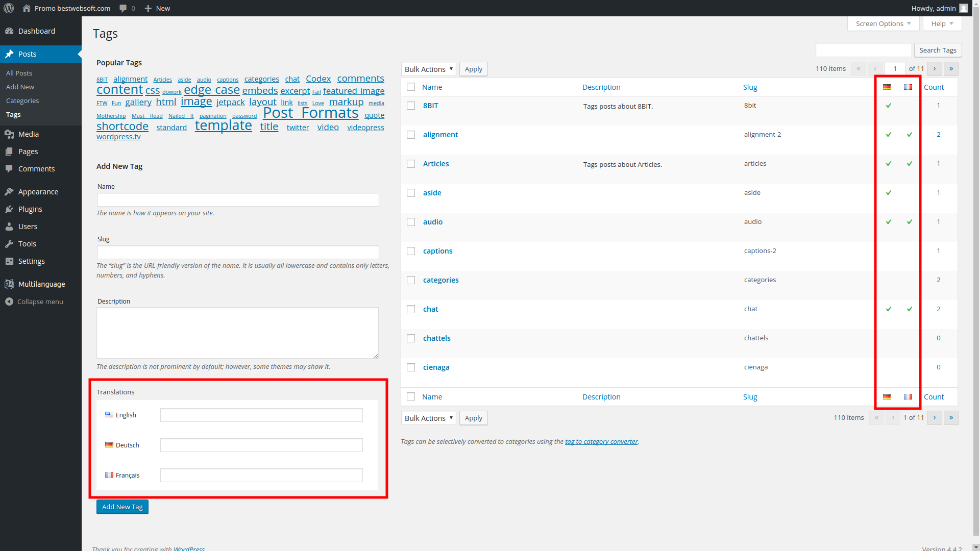The image size is (980, 551).
Task: Click the Settings sliders icon
Action: [x=9, y=261]
